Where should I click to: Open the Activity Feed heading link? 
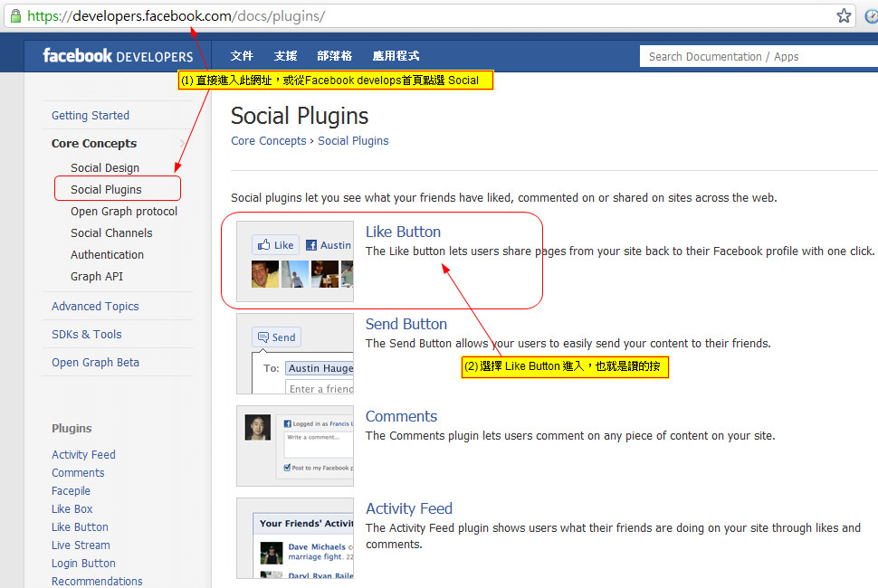(409, 508)
